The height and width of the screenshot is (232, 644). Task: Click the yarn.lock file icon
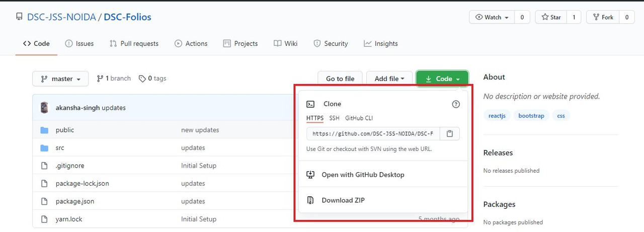click(44, 219)
